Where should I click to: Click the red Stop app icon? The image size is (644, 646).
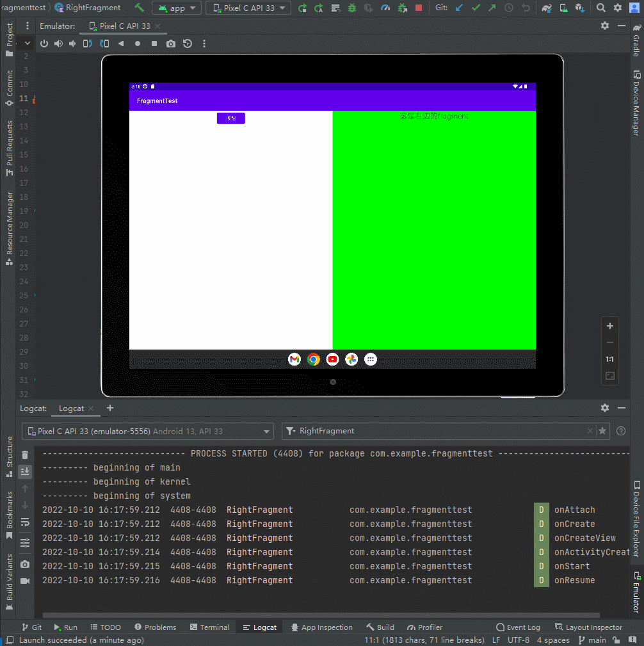(419, 8)
